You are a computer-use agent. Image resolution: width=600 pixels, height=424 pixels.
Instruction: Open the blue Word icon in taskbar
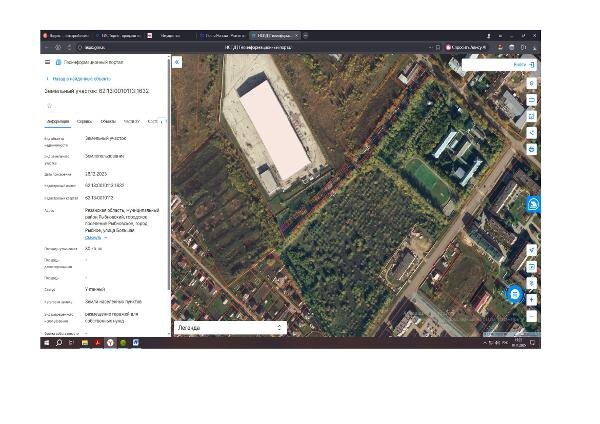coord(135,343)
